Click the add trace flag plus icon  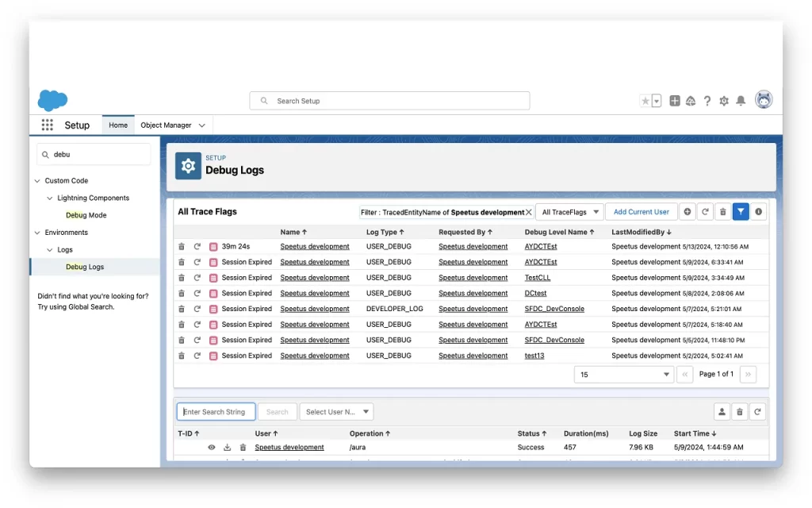(x=688, y=211)
